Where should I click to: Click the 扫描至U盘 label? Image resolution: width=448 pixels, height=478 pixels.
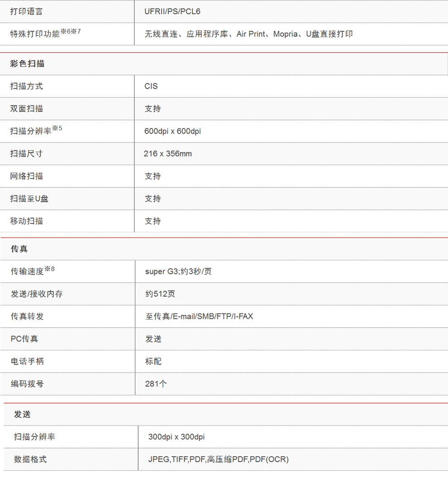point(29,199)
